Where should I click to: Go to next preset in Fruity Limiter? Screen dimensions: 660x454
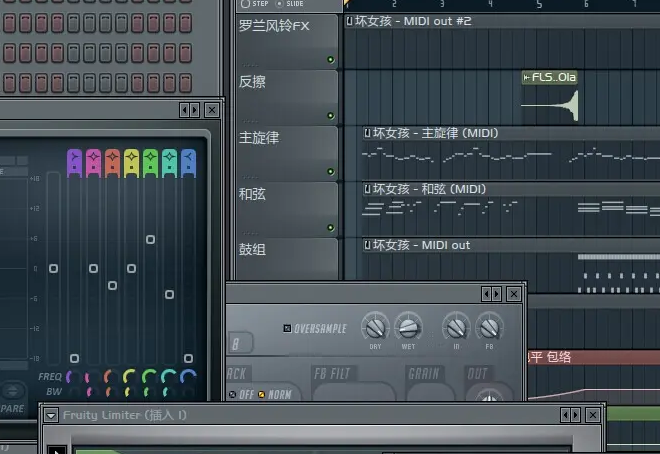[575, 415]
